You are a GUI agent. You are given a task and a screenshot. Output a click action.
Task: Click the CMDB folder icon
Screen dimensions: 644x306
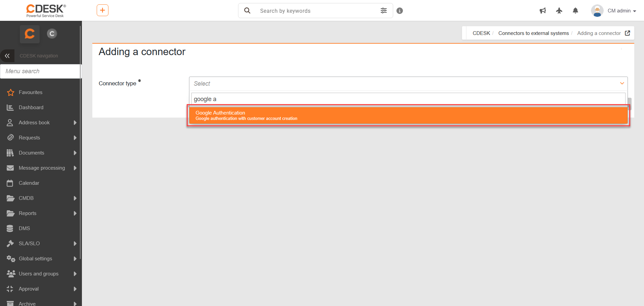[10, 198]
